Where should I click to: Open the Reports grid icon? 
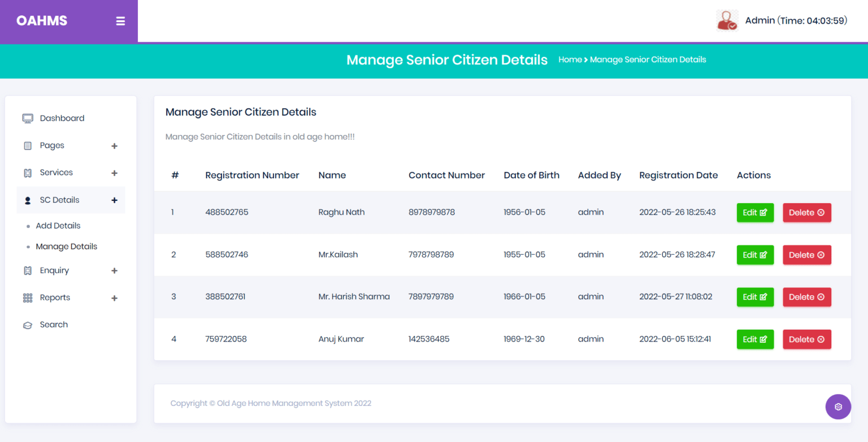click(27, 297)
